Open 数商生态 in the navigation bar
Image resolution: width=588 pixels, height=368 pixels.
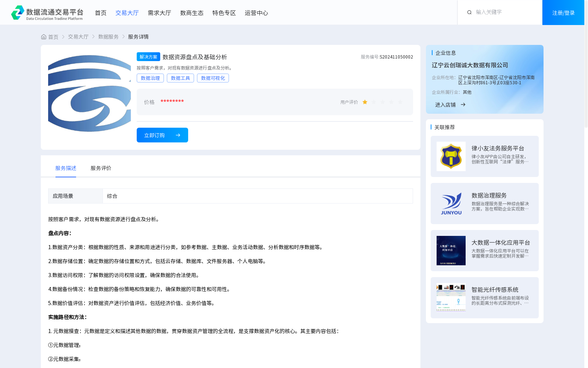pos(192,13)
